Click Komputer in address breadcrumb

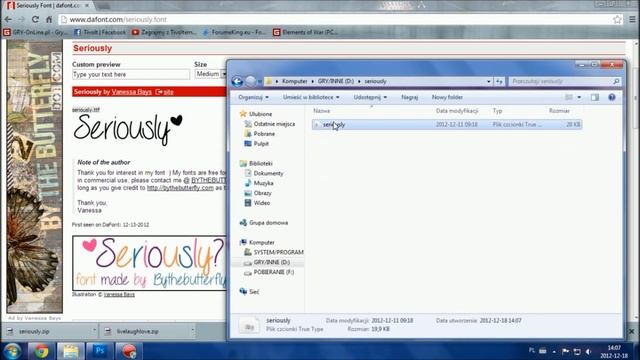click(x=294, y=81)
